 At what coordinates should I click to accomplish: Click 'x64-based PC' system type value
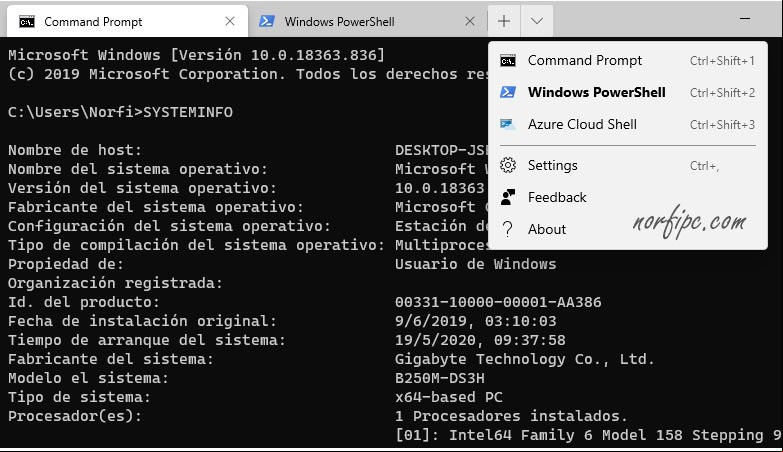coord(448,397)
